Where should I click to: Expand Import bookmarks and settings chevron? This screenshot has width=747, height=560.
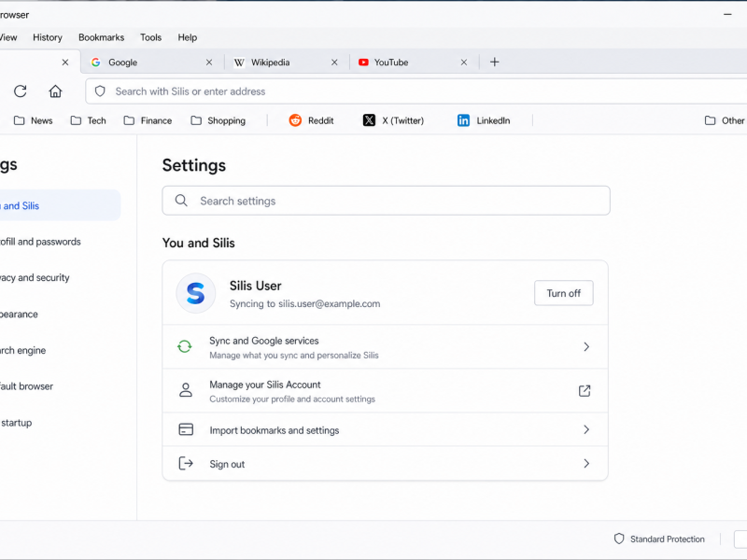click(x=586, y=429)
